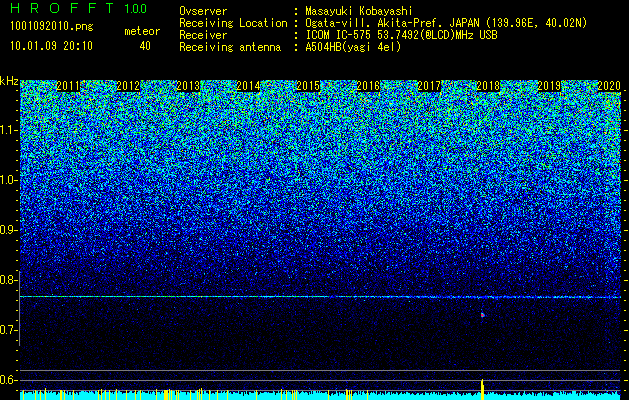The height and width of the screenshot is (400, 629).
Task: Click the 2015 time marker
Action: 308,86
